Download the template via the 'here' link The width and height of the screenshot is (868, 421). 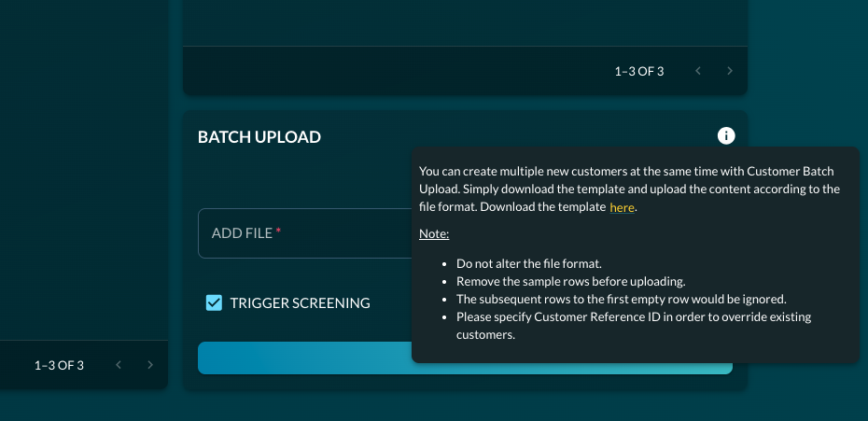click(622, 208)
